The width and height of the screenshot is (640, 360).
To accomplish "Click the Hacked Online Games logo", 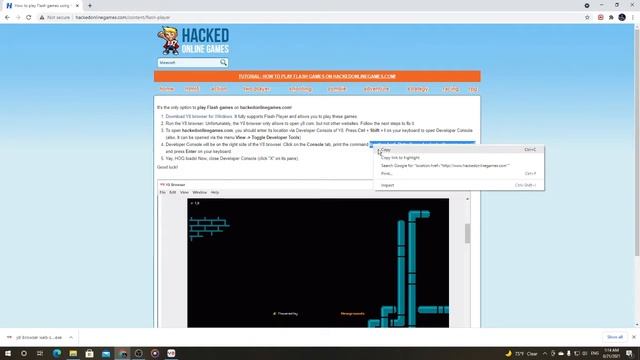I will pos(193,40).
